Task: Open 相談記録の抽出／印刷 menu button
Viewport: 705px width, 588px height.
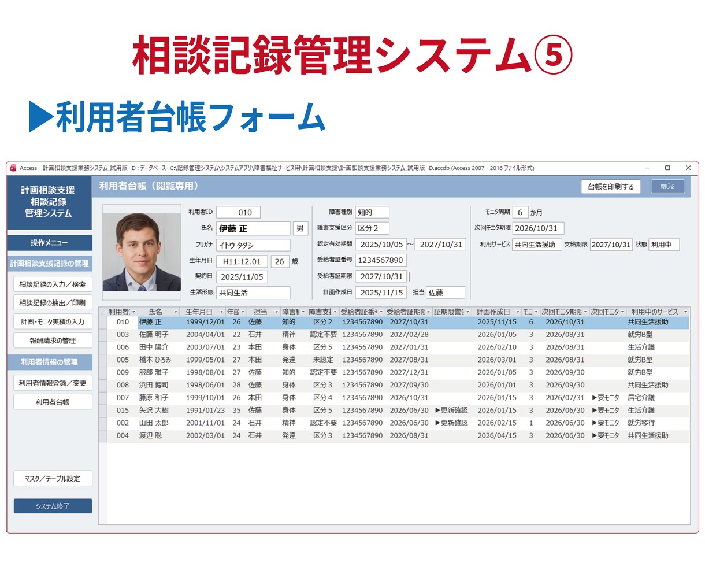Action: [53, 302]
